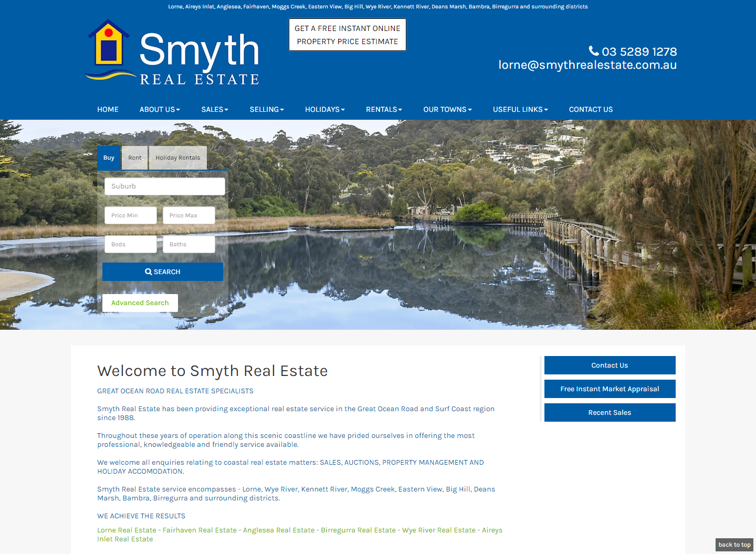Open the Birregurra Real Estate link
The height and width of the screenshot is (554, 756).
click(359, 530)
